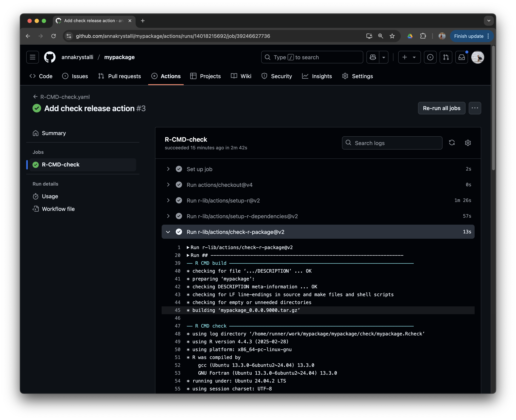The image size is (516, 420).
Task: Click the Usage stopwatch icon
Action: point(36,196)
